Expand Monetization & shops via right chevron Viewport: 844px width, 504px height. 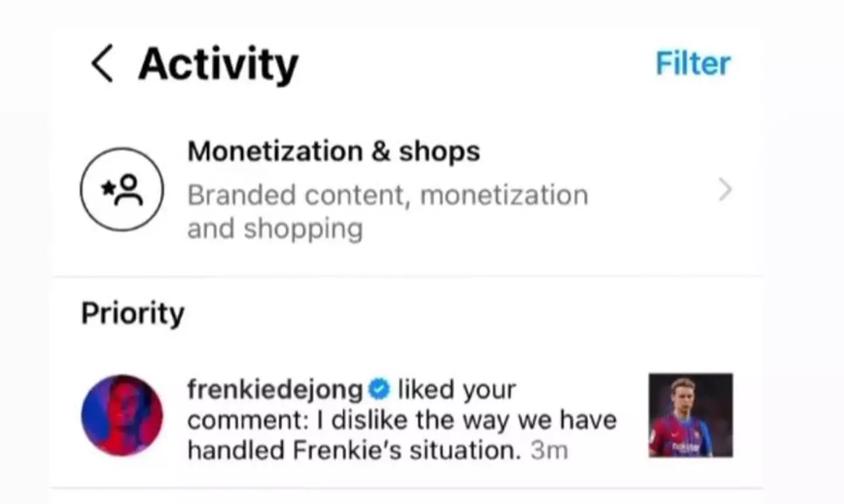coord(725,190)
